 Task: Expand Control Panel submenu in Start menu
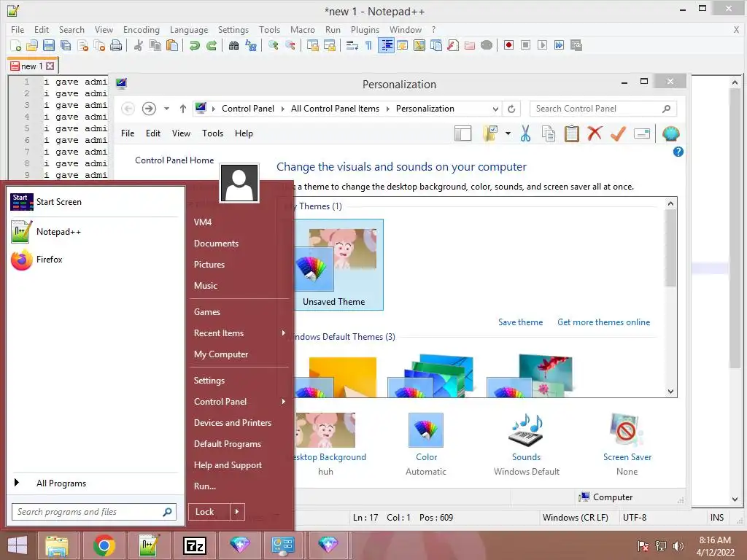[x=239, y=402]
